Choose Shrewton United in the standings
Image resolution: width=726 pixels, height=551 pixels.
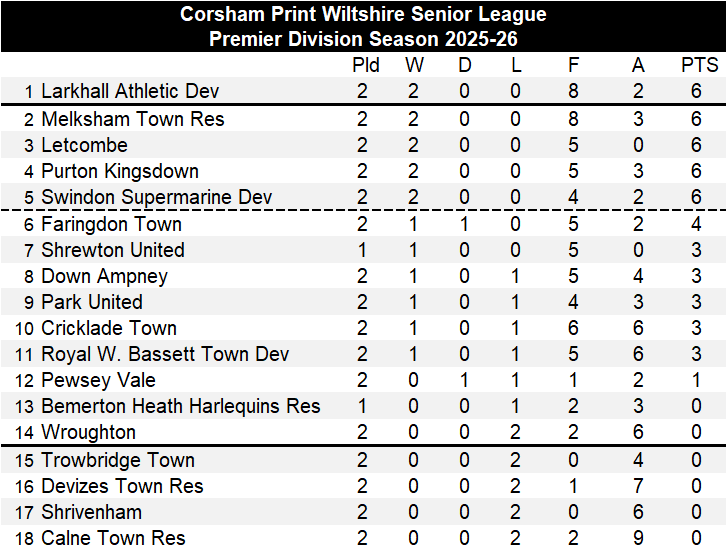(x=112, y=250)
